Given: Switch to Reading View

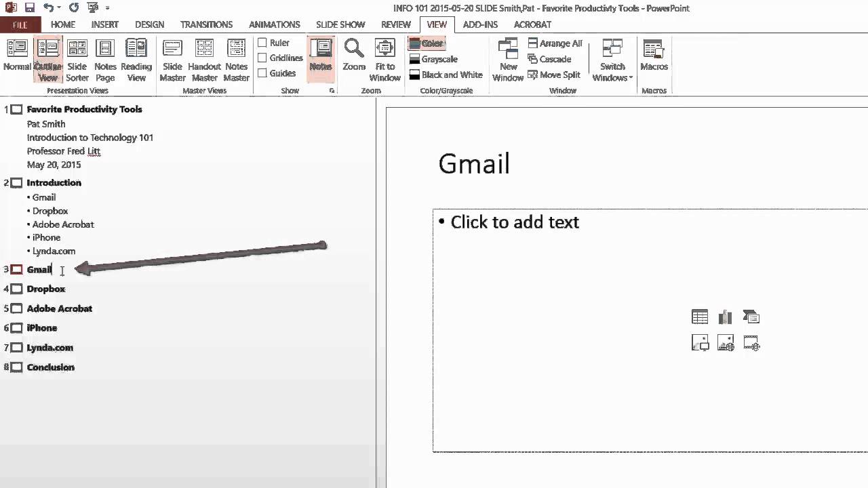Looking at the screenshot, I should pyautogui.click(x=136, y=60).
